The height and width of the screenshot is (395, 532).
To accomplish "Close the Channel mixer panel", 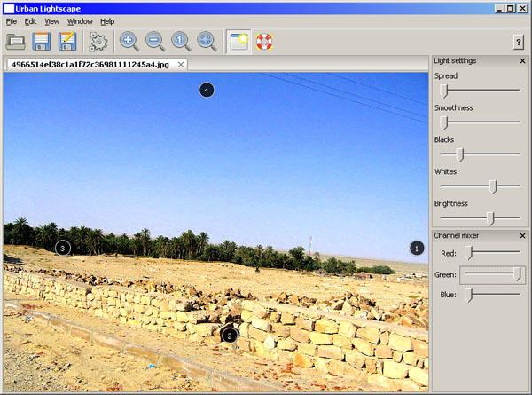I will 522,234.
